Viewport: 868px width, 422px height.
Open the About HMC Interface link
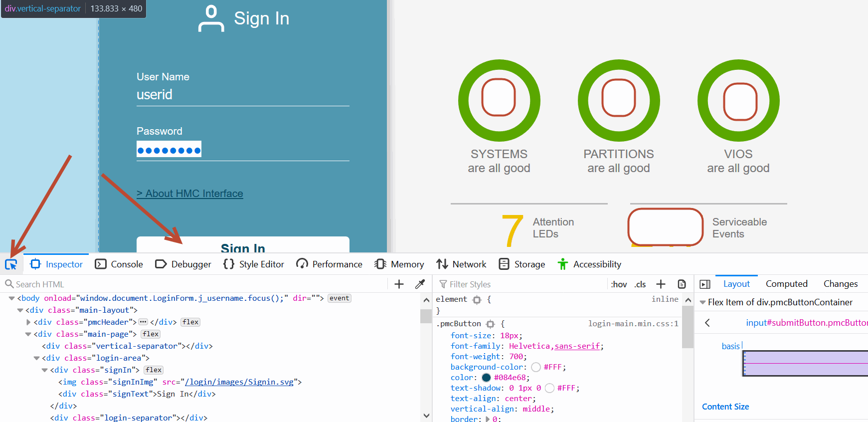click(190, 194)
